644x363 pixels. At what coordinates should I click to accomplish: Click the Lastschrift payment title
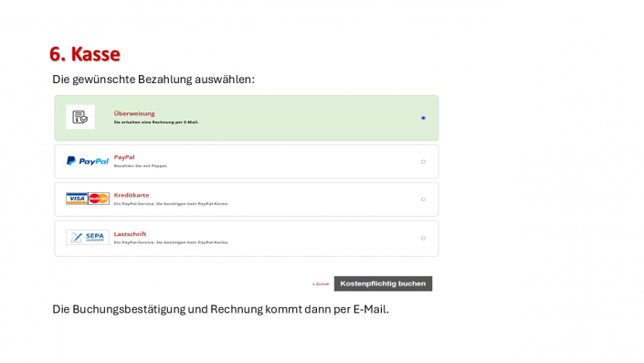tap(130, 234)
